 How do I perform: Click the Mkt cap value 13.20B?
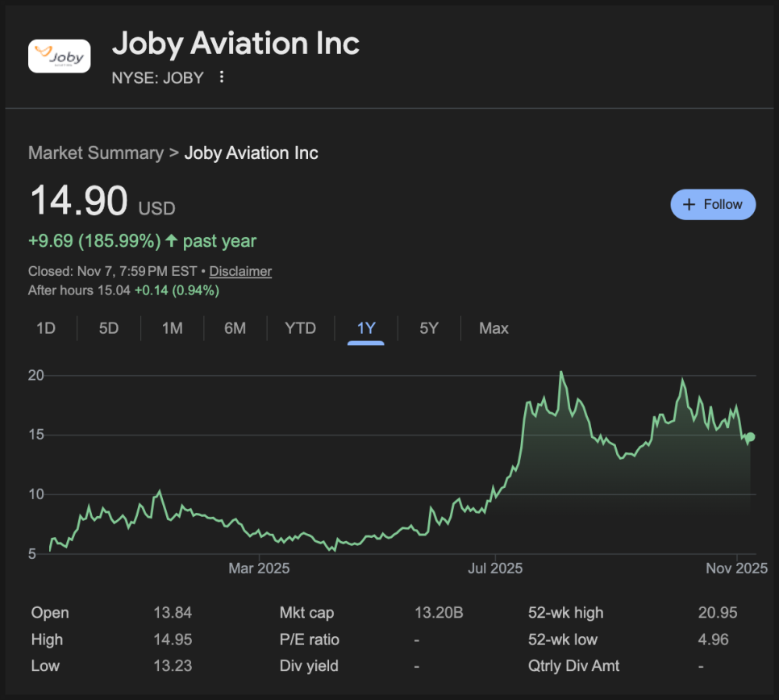coord(439,613)
